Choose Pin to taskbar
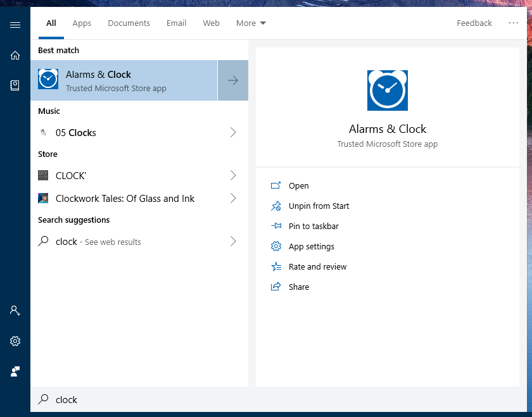Image resolution: width=532 pixels, height=417 pixels. 314,226
